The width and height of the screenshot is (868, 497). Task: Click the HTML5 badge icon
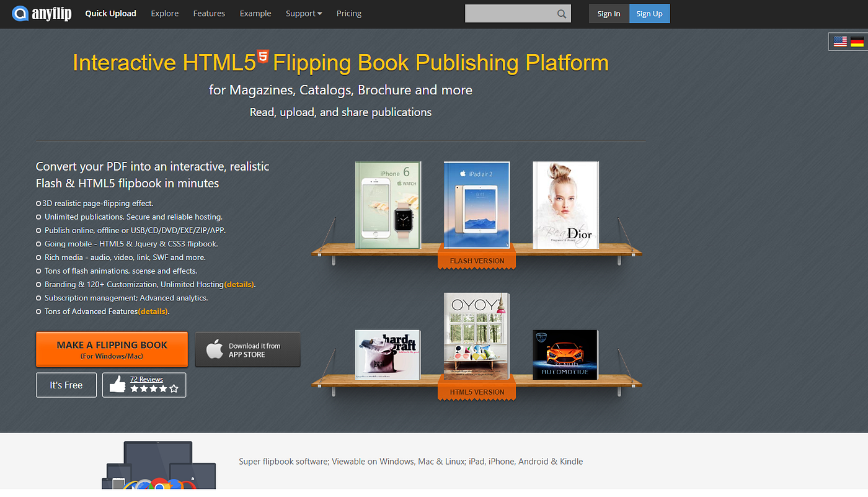[x=263, y=56]
